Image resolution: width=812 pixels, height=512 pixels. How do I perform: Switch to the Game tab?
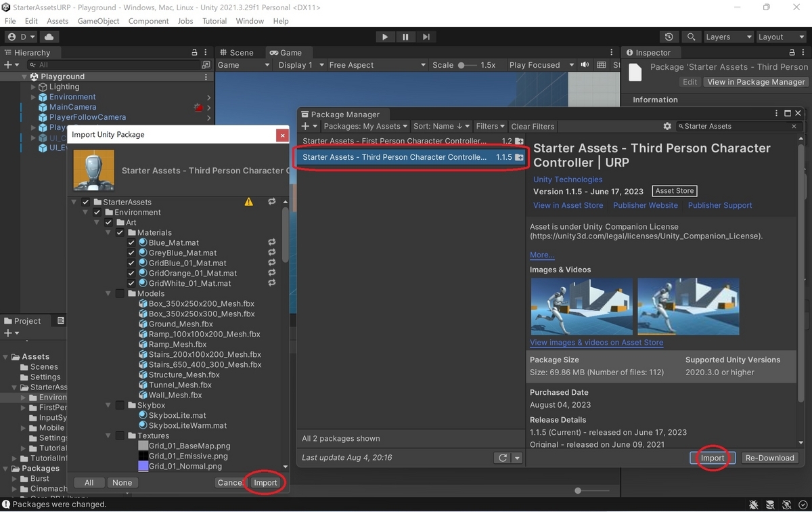pos(285,53)
